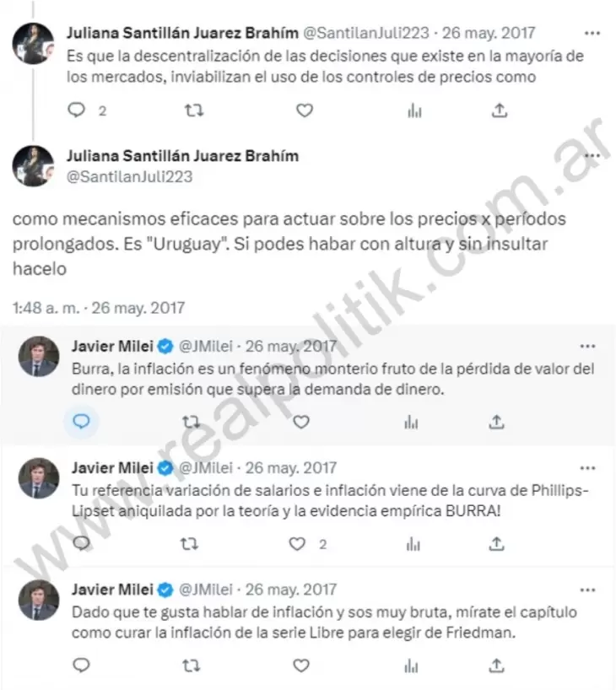Like Milei's Phillips-Lipset curve tweet
This screenshot has width=616, height=690.
point(297,544)
